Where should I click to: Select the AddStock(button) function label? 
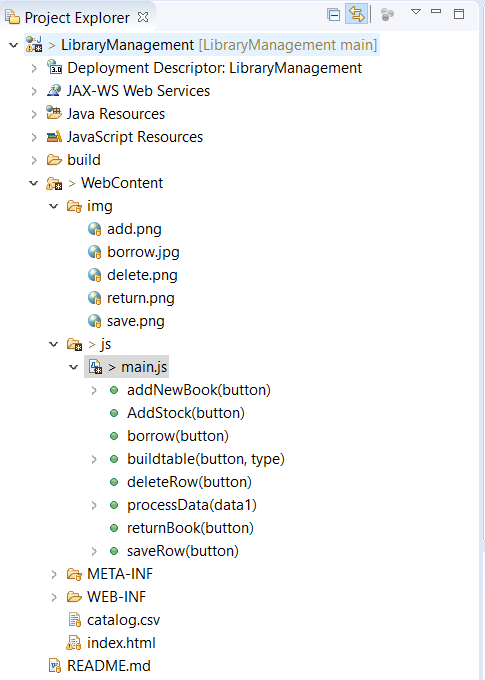[x=186, y=413]
